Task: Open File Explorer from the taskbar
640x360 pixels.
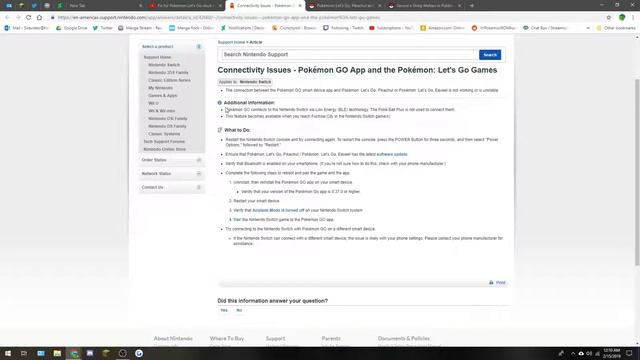Action: pyautogui.click(x=57, y=353)
